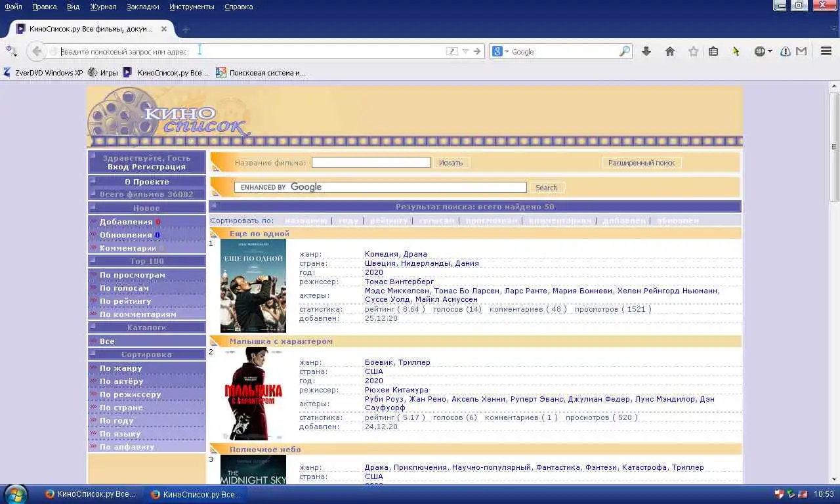The width and height of the screenshot is (840, 504).
Task: Sort catalog По режиссеру
Action: 131,394
